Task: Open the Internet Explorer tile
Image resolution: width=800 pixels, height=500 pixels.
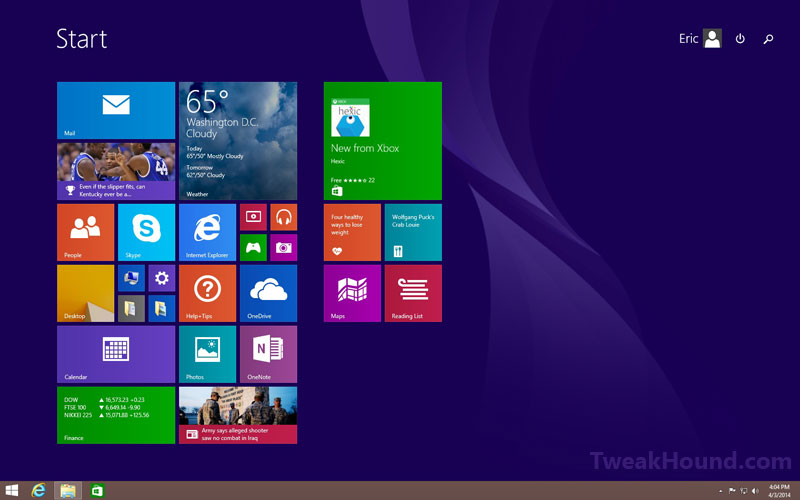Action: [x=208, y=232]
